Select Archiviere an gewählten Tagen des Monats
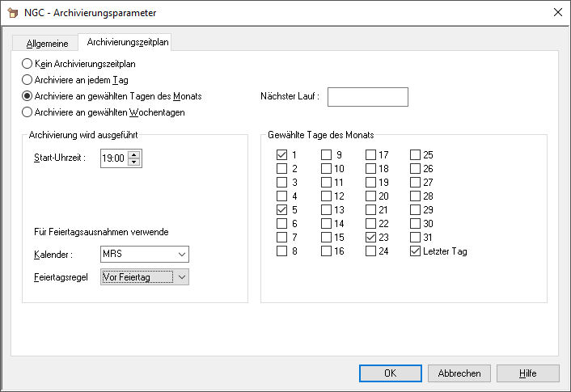 [27, 96]
